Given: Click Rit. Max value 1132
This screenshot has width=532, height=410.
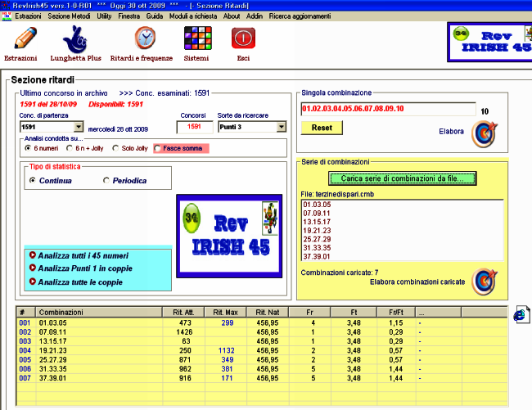Looking at the screenshot, I should tap(226, 350).
